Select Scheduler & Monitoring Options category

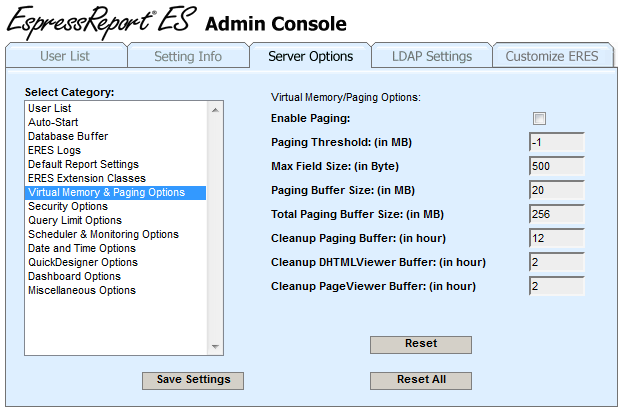(116, 234)
